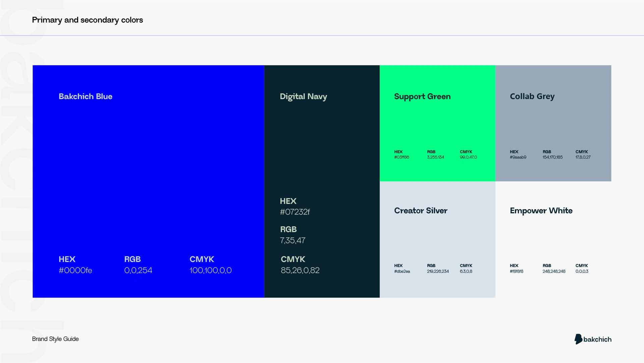Select the hex value #03ff86

coord(401,157)
